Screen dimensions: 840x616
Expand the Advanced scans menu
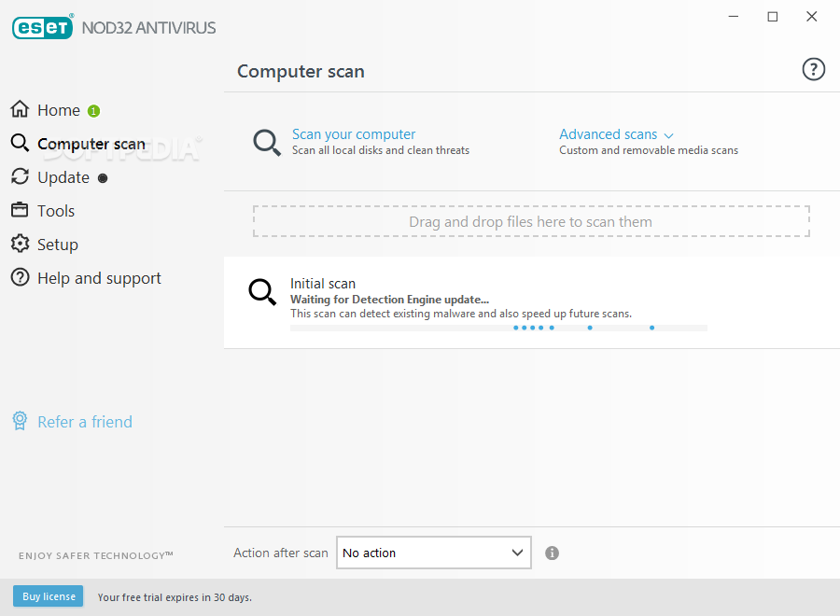tap(608, 134)
